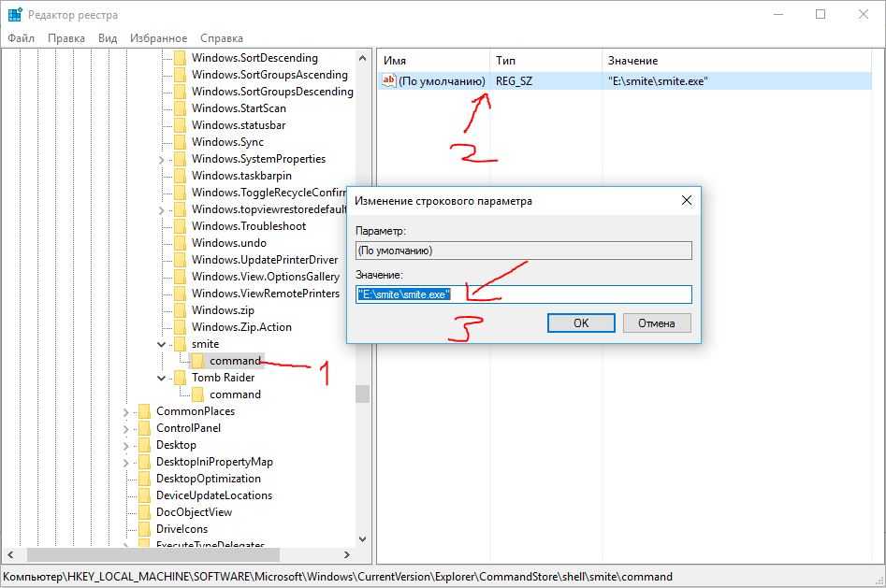Expand the CommonPlaces key

126,411
